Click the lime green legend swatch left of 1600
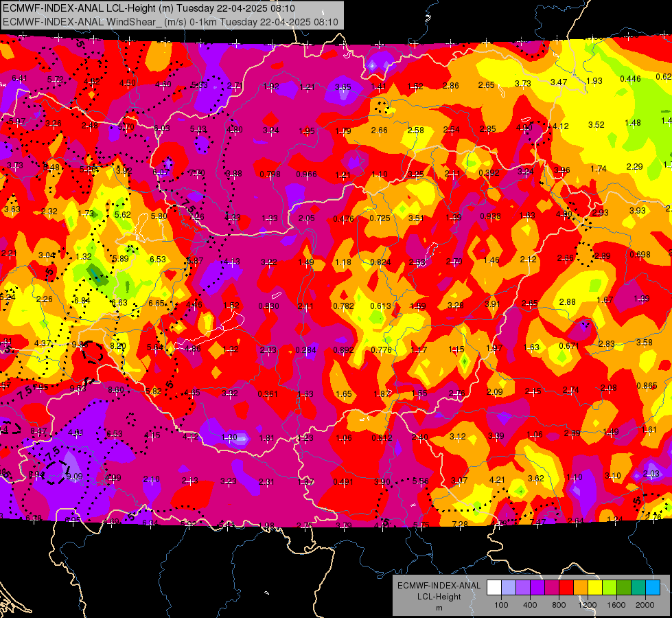The width and height of the screenshot is (672, 618). pyautogui.click(x=609, y=588)
